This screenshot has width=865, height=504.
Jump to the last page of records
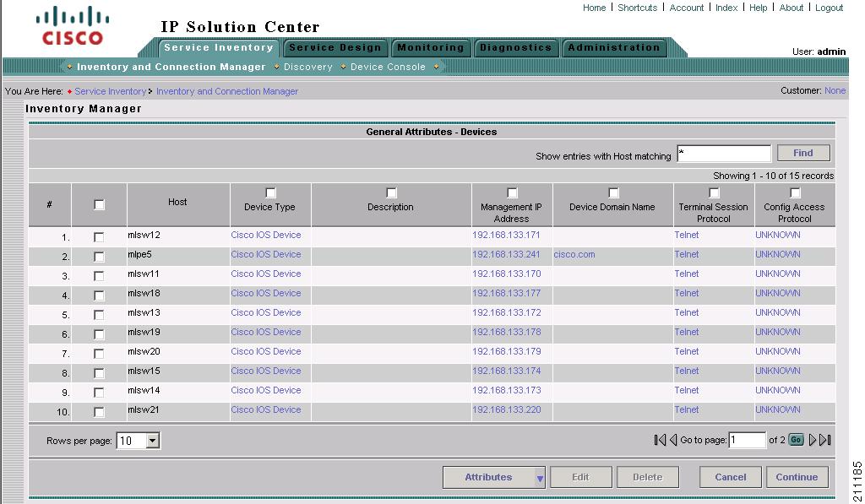[x=825, y=440]
